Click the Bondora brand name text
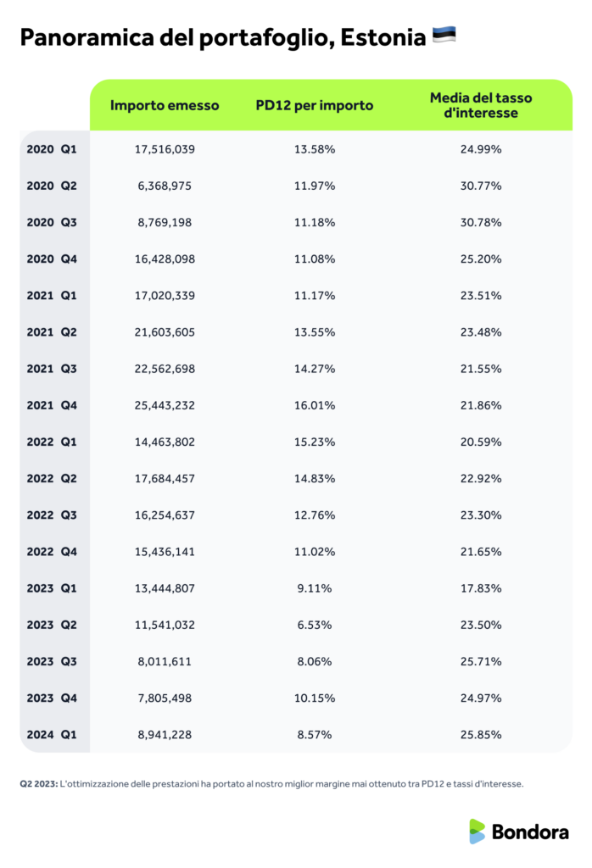This screenshot has width=592, height=868. (x=531, y=832)
